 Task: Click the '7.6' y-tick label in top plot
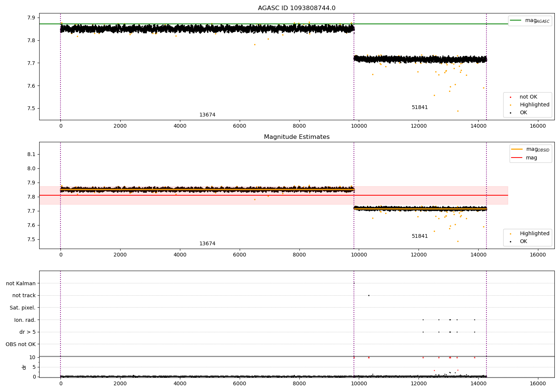click(31, 86)
